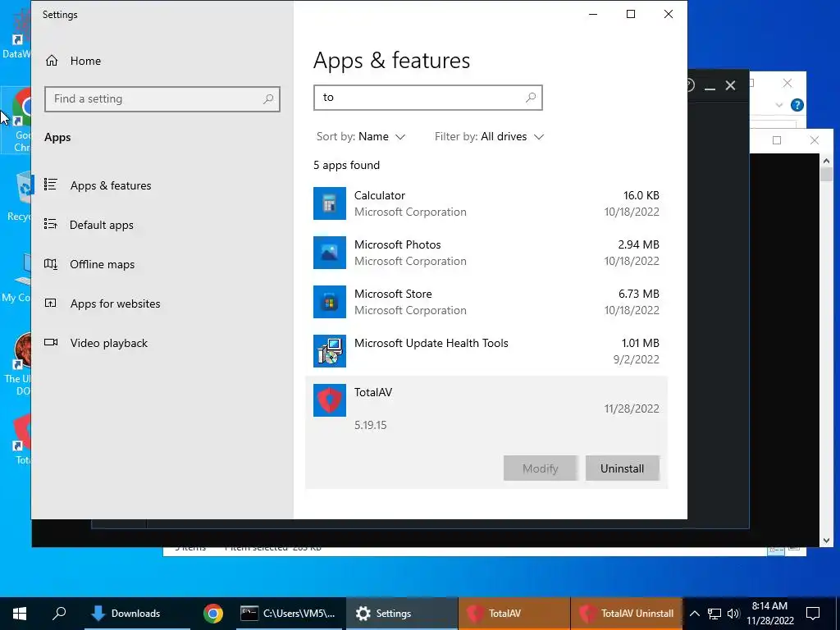The width and height of the screenshot is (840, 630).
Task: Select the Microsoft Store app icon
Action: [330, 302]
